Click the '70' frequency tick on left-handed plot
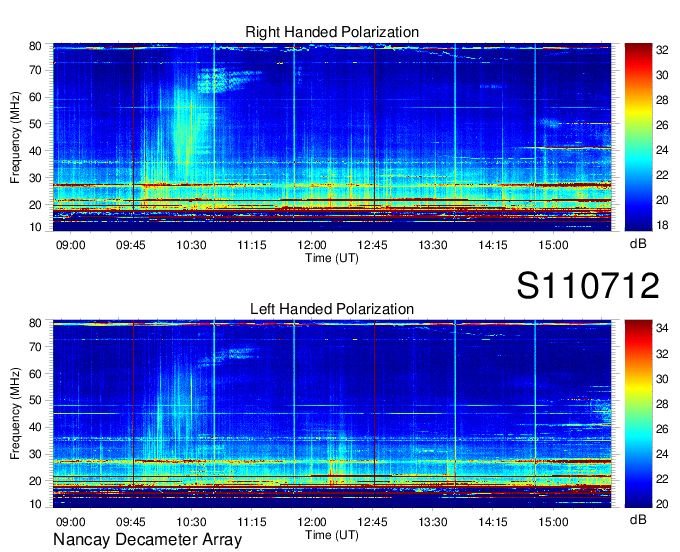Image resolution: width=680 pixels, height=552 pixels. point(35,347)
